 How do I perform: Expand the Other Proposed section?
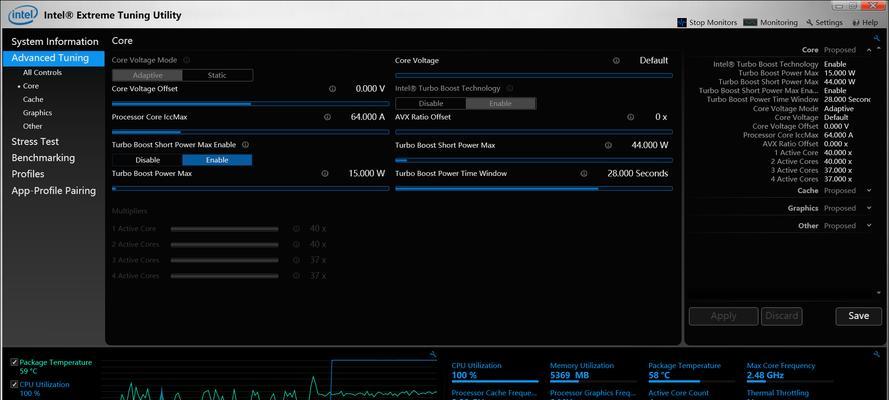click(x=869, y=226)
